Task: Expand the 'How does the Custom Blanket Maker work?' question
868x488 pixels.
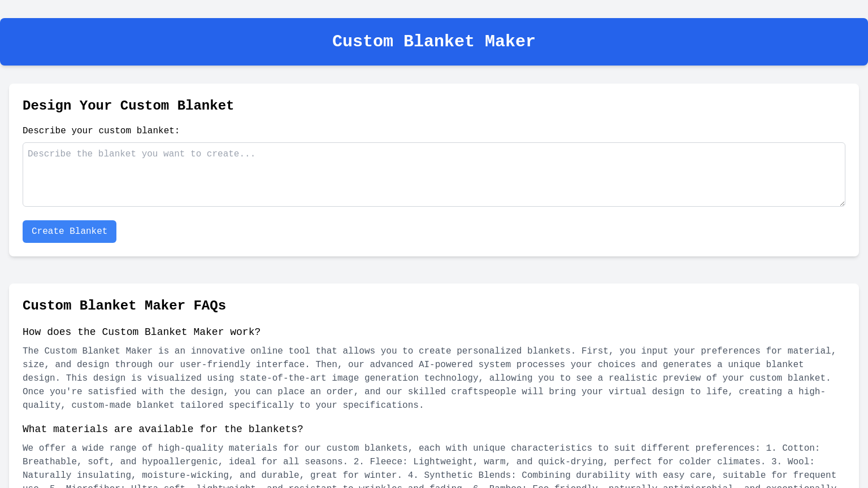Action: (141, 333)
